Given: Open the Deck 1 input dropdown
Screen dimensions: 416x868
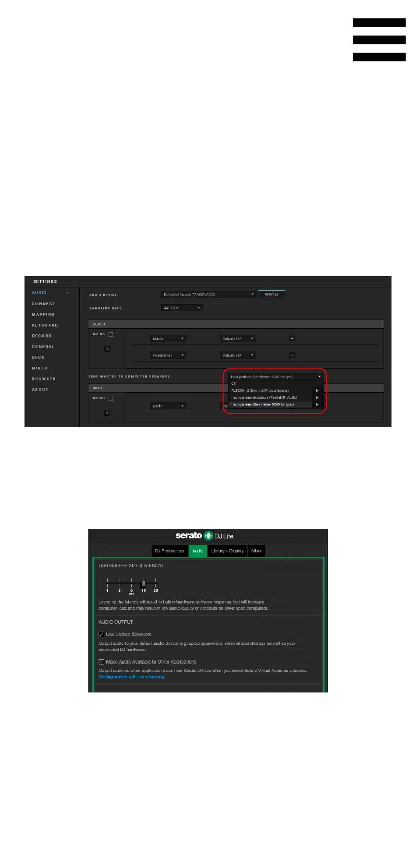Looking at the screenshot, I should (168, 406).
